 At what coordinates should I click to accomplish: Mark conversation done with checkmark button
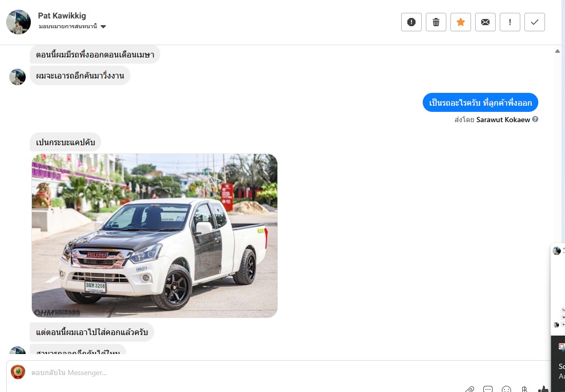535,22
